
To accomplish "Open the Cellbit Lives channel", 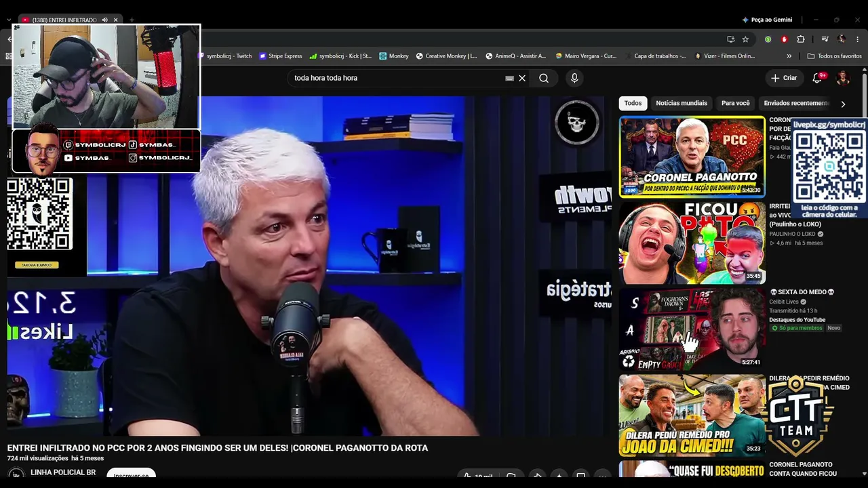I will coord(783,302).
